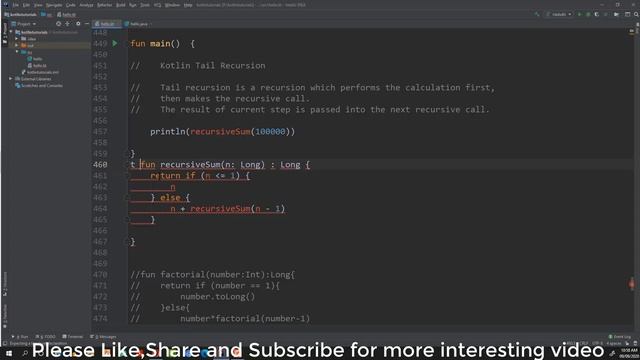Click Run with Coverage icon
The width and height of the screenshot is (640, 360).
tap(597, 14)
